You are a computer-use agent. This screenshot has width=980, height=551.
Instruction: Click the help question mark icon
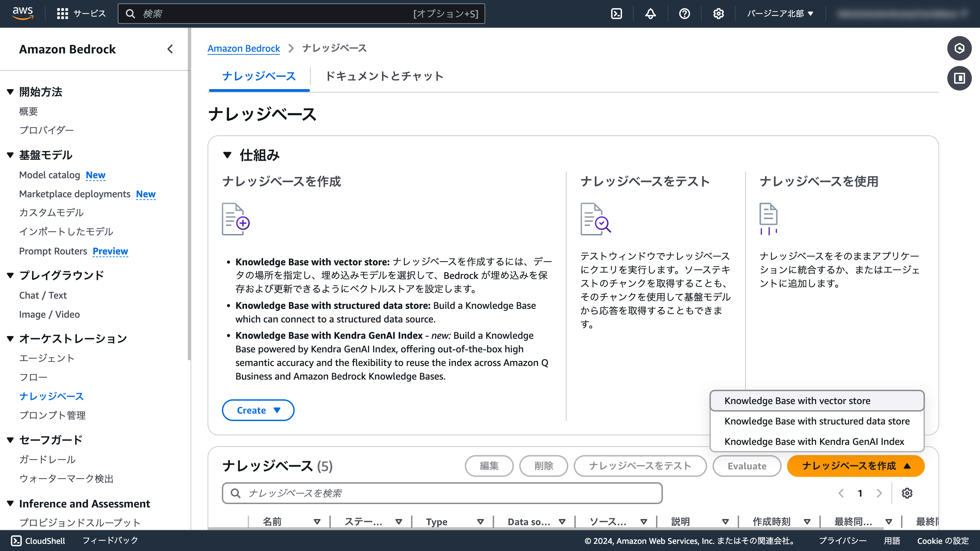click(x=684, y=14)
